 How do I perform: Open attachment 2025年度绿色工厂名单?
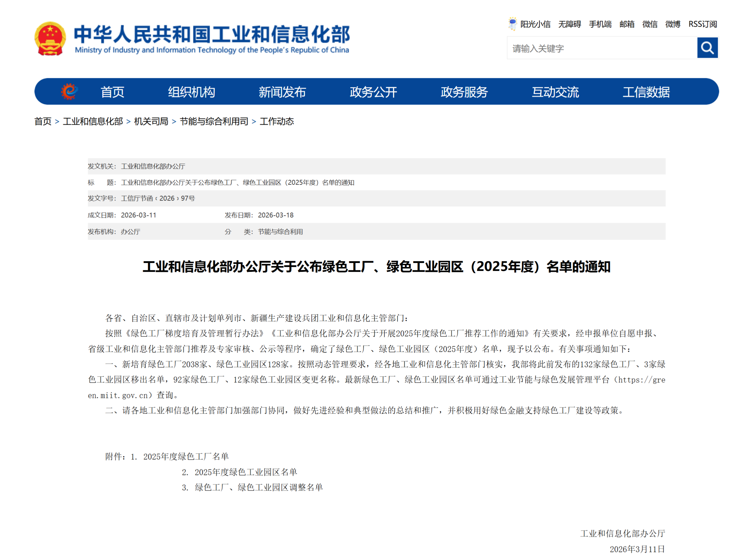pos(186,456)
